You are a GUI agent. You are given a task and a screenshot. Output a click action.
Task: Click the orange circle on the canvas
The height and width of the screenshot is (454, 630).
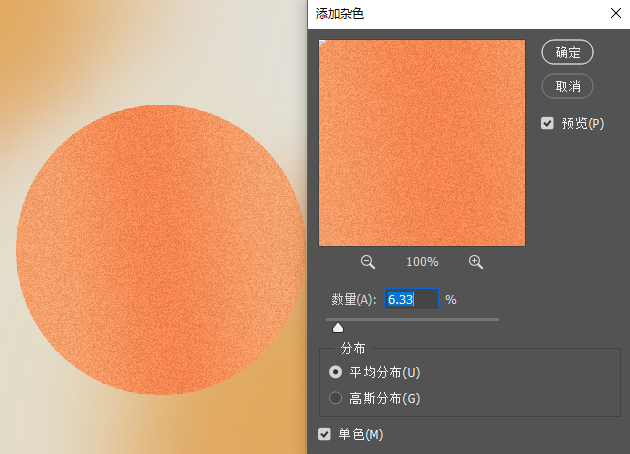(x=161, y=249)
